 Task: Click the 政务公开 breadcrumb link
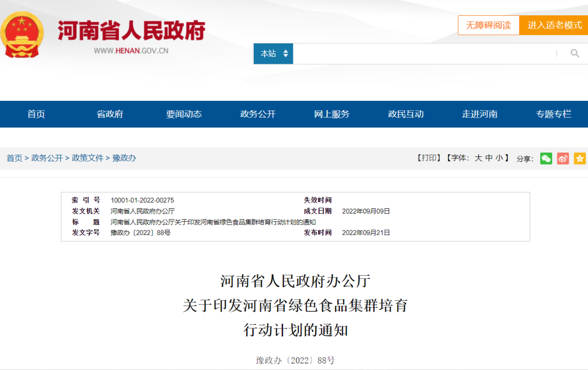47,158
